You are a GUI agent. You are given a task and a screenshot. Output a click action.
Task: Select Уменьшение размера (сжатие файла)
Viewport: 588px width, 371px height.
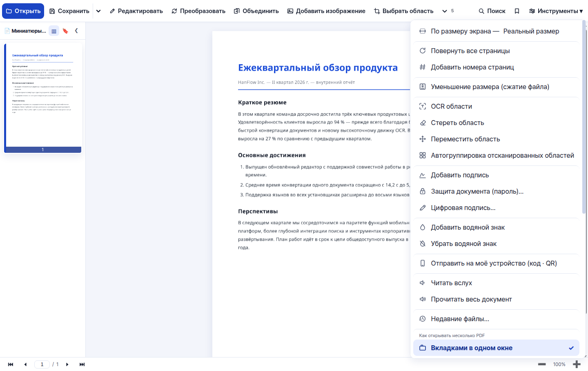pyautogui.click(x=496, y=87)
